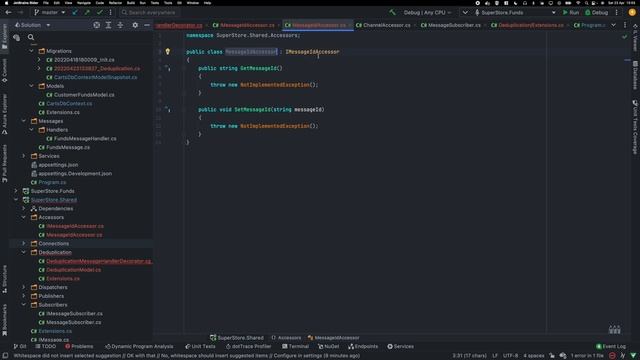Click Expand All in Solution panel

[x=108, y=25]
